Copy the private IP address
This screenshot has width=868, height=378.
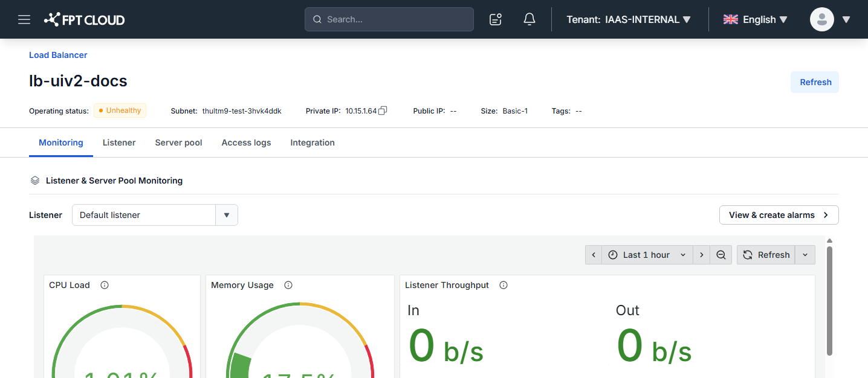tap(383, 111)
